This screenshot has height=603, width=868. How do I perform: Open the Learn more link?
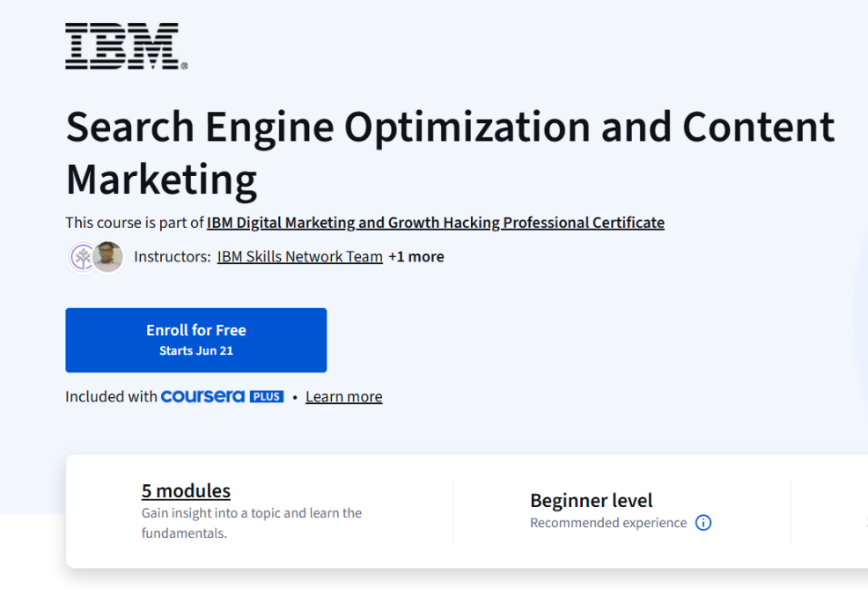(343, 396)
